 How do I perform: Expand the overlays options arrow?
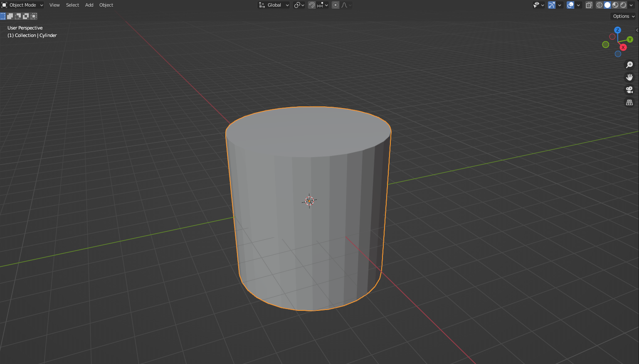tap(578, 5)
